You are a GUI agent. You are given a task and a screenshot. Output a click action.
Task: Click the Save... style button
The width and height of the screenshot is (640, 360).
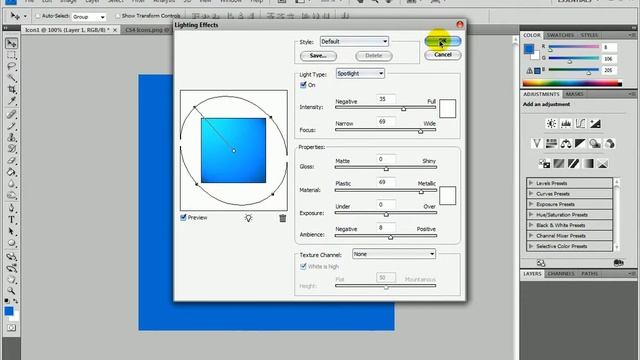click(318, 56)
